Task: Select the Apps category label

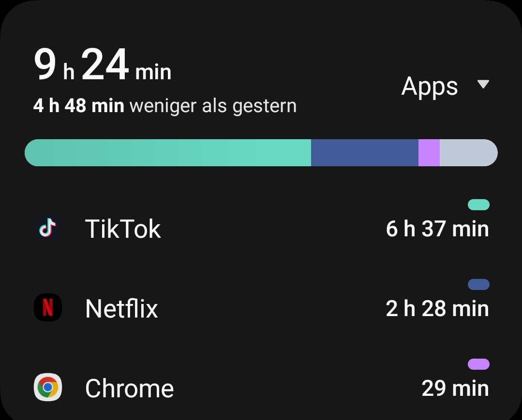Action: [430, 87]
